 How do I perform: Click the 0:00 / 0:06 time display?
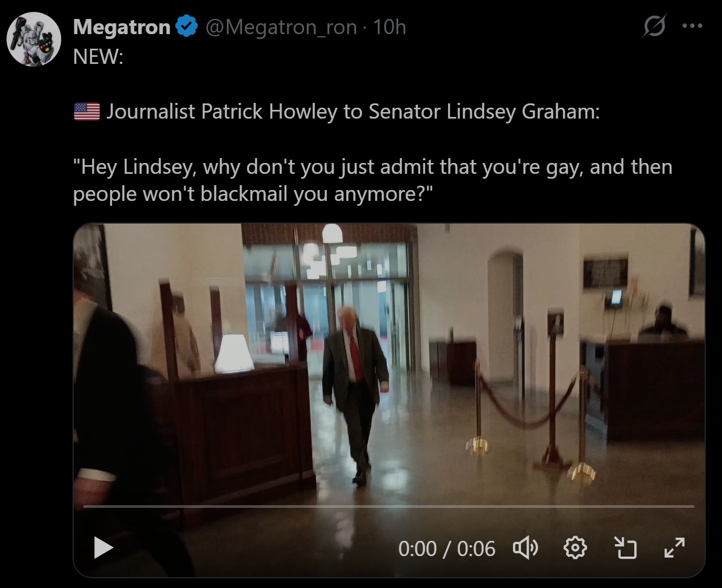[x=447, y=548]
